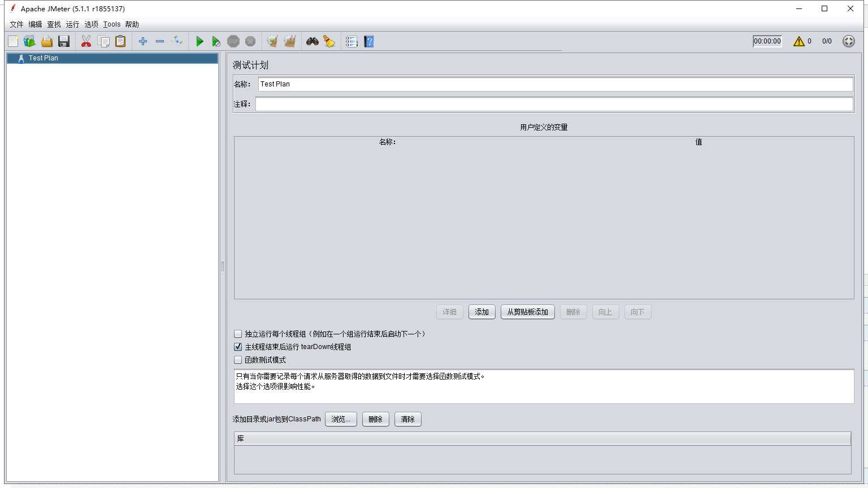Shutdown test threads icon
This screenshot has height=488, width=868.
(x=250, y=41)
